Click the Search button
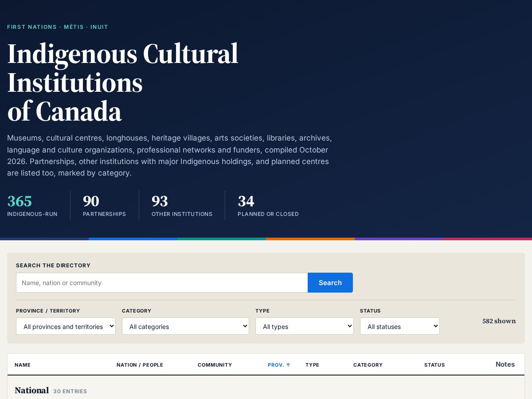The image size is (532, 399). (330, 282)
